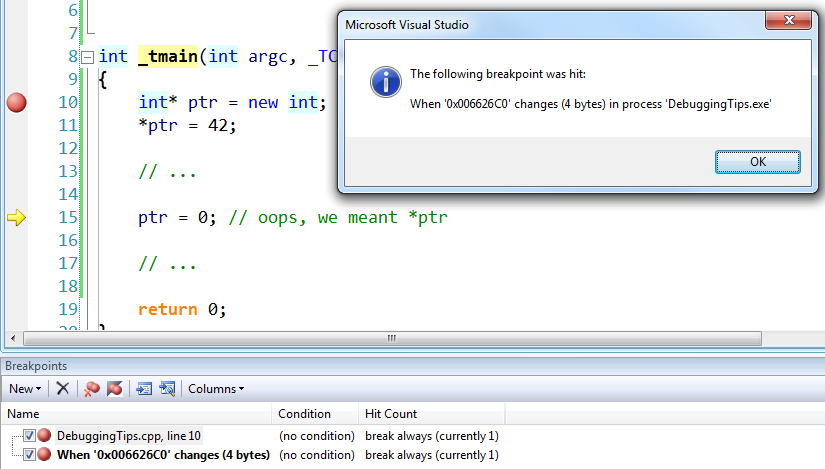
Task: Click the blue information icon in dialog
Action: click(x=386, y=82)
